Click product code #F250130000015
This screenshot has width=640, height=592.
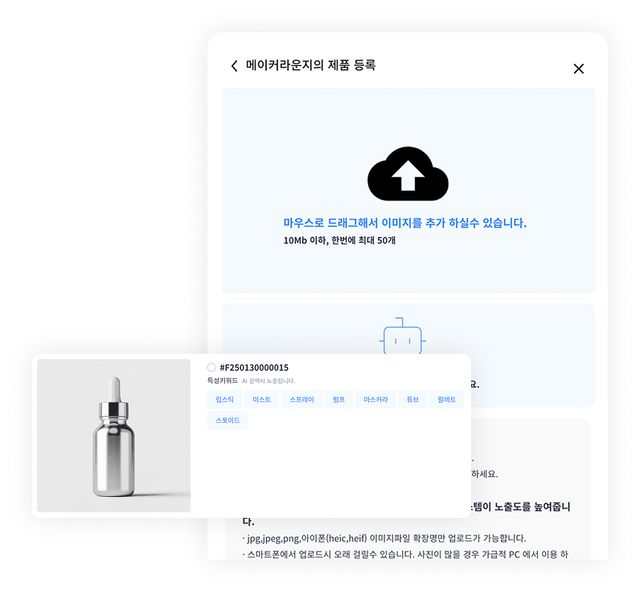point(254,367)
